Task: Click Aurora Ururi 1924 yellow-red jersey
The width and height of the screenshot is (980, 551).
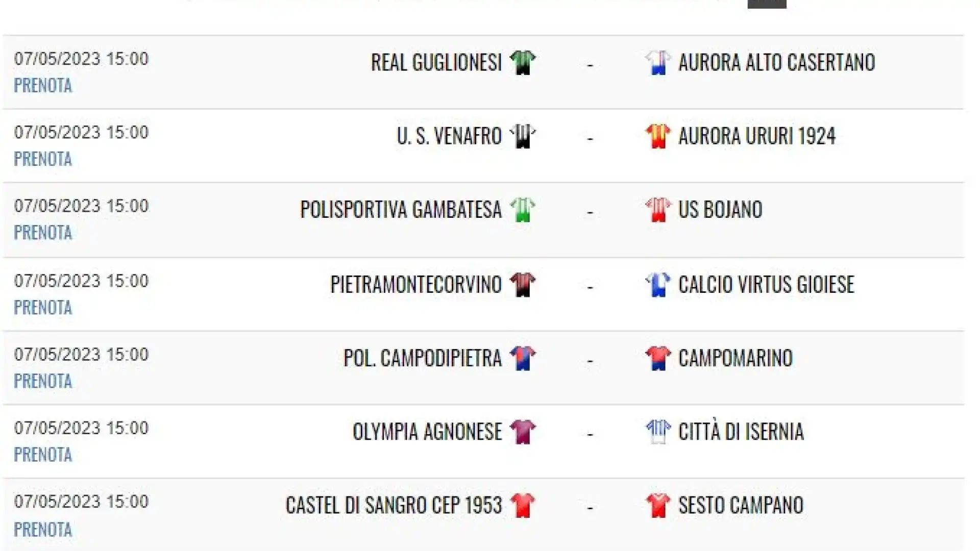Action: click(x=657, y=136)
